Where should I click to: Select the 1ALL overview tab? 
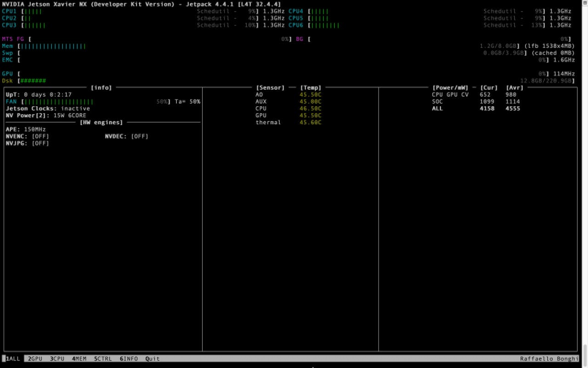coord(13,359)
